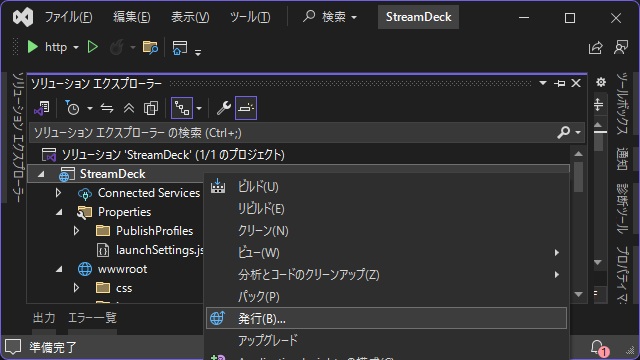Expand the Connected Services node
The height and width of the screenshot is (360, 640).
58,193
